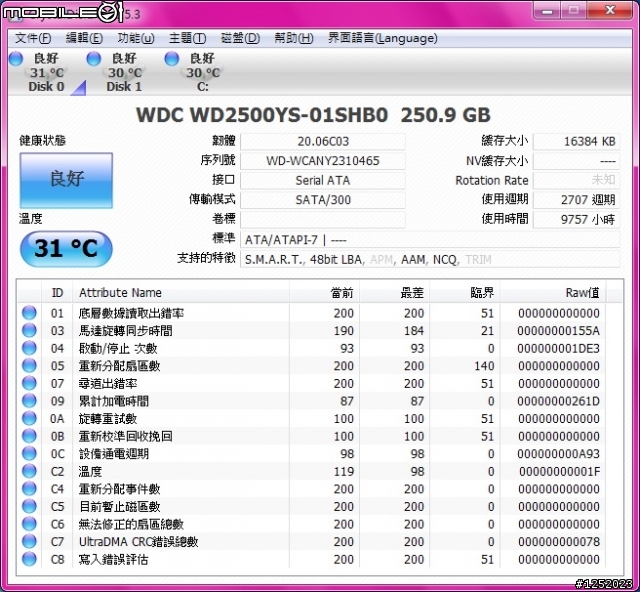Click the 當前 column header
The height and width of the screenshot is (592, 640).
pyautogui.click(x=324, y=293)
